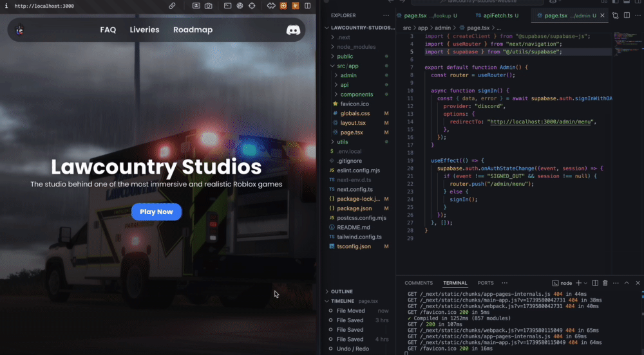The height and width of the screenshot is (355, 644).
Task: Open terminal panel more actions ellipsis
Action: (x=616, y=283)
